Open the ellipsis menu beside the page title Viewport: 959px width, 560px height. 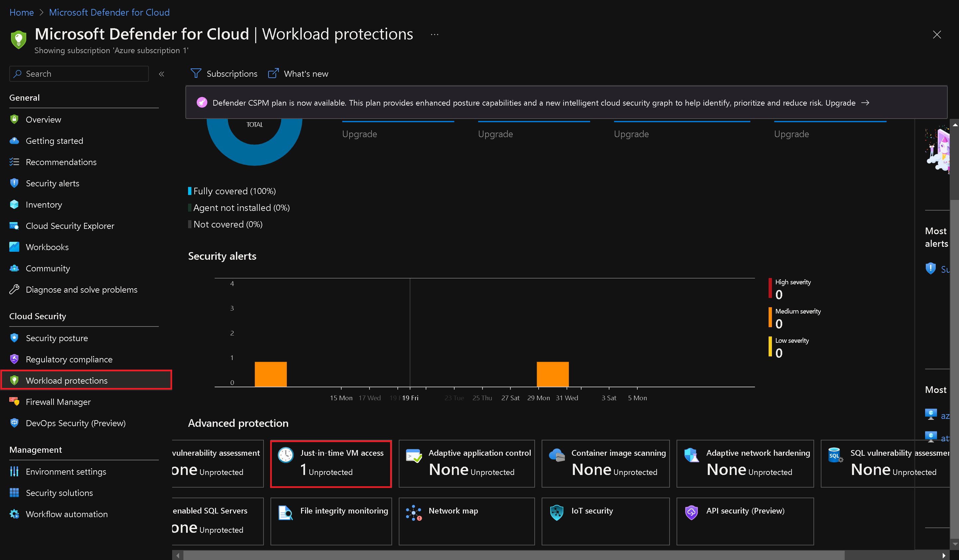click(434, 34)
